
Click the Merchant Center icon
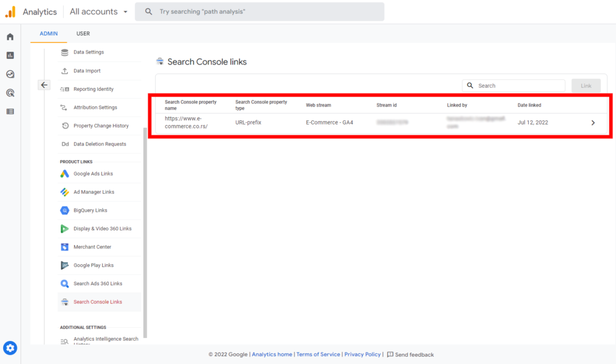click(x=64, y=247)
